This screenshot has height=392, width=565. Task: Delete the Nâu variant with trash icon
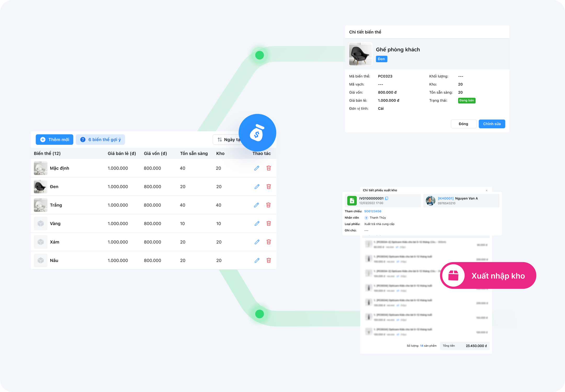pyautogui.click(x=269, y=260)
